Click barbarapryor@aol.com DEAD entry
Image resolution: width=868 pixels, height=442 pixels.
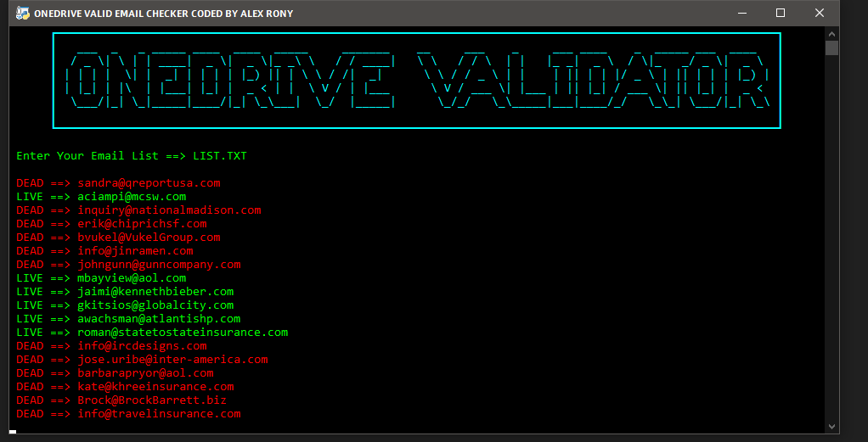coord(116,372)
